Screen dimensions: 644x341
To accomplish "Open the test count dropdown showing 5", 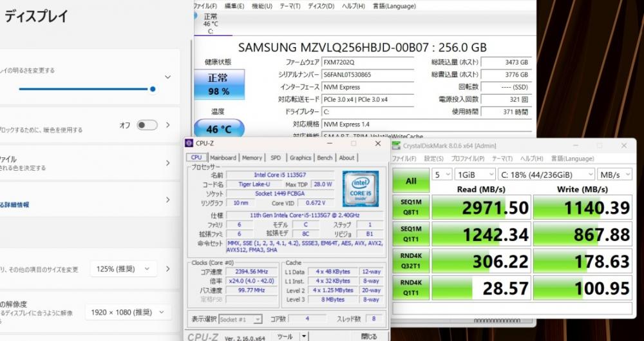I will click(442, 175).
